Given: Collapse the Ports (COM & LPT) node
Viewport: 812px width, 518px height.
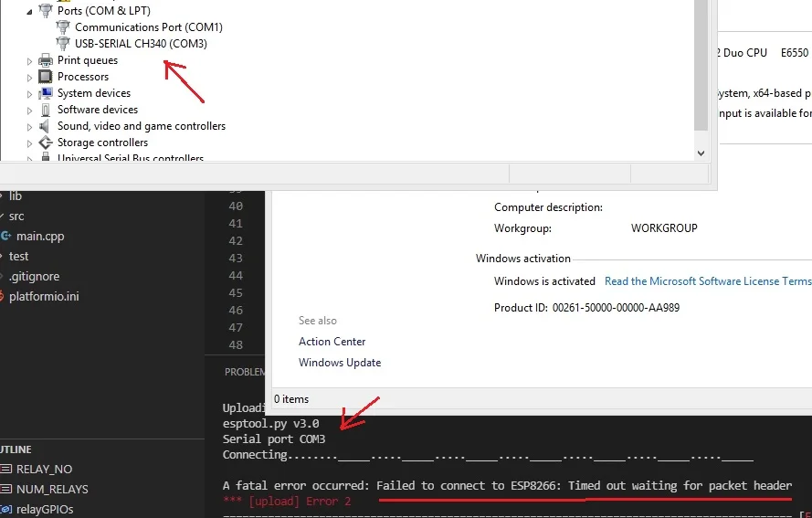Looking at the screenshot, I should pos(29,12).
